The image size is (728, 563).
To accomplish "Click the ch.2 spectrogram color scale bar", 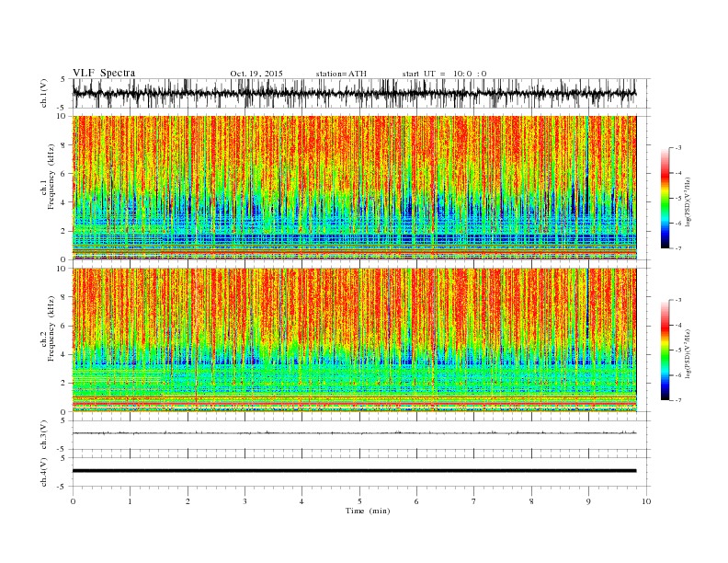I will tap(665, 350).
